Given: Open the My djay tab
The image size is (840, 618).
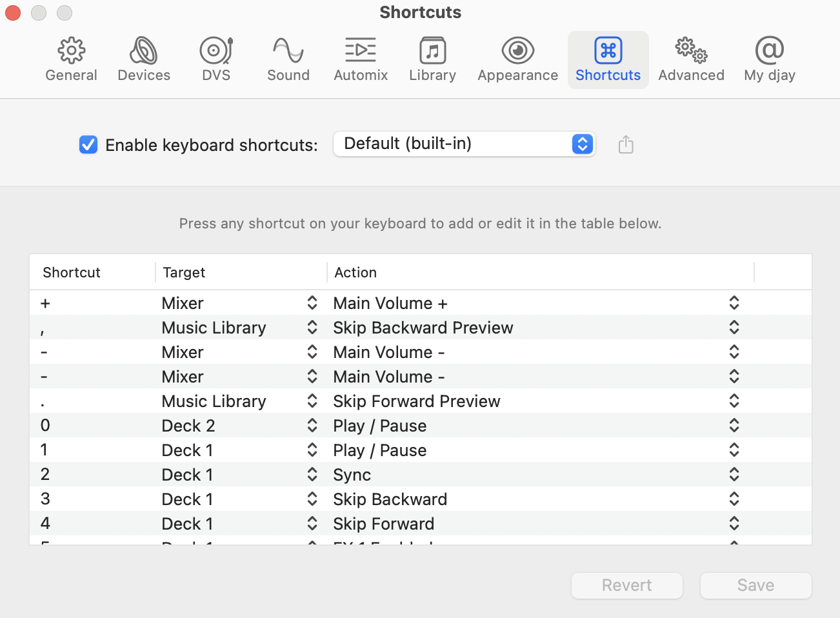Looking at the screenshot, I should [769, 58].
